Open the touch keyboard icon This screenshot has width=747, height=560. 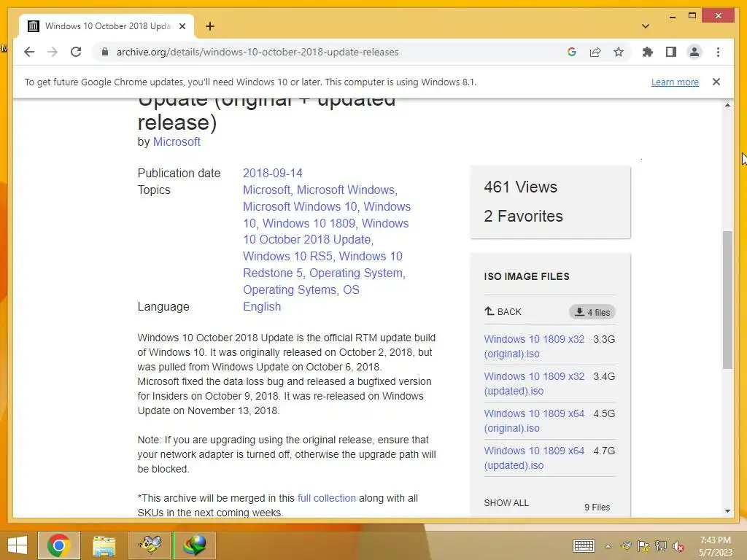pyautogui.click(x=584, y=545)
